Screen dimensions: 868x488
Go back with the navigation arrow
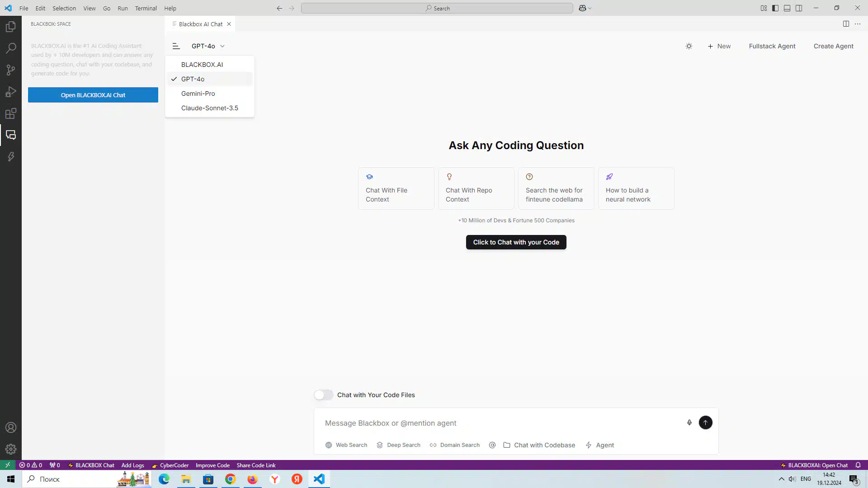pos(279,8)
